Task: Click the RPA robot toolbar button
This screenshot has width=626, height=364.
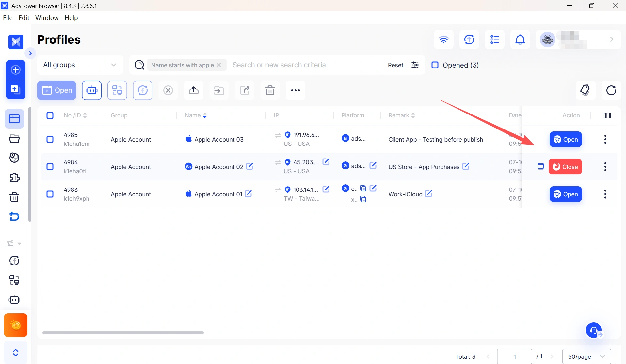Action: 92,90
